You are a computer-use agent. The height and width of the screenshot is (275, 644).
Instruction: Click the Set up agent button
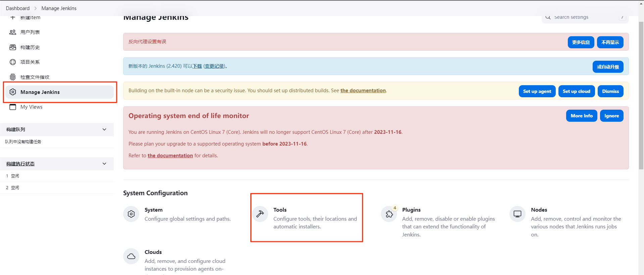pos(537,91)
